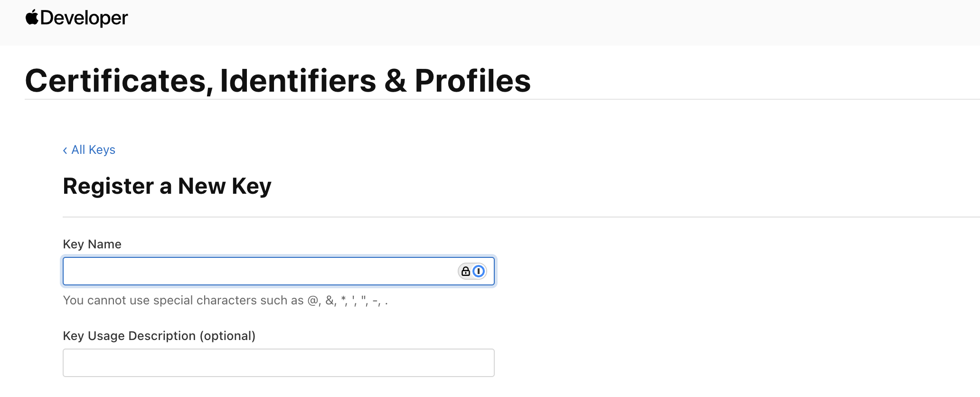
Task: Click the Key Name label
Action: (x=92, y=244)
